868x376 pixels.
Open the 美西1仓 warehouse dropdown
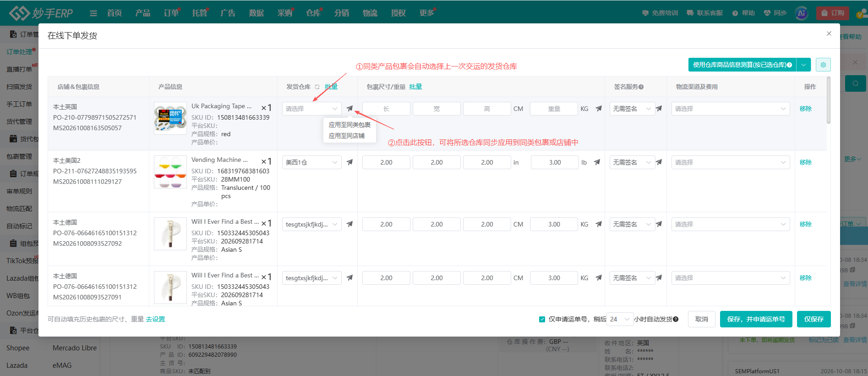[x=311, y=162]
